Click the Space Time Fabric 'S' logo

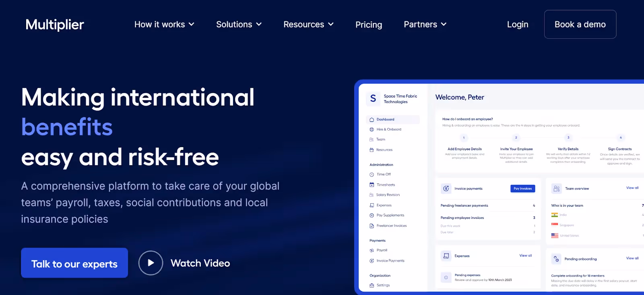coord(373,98)
